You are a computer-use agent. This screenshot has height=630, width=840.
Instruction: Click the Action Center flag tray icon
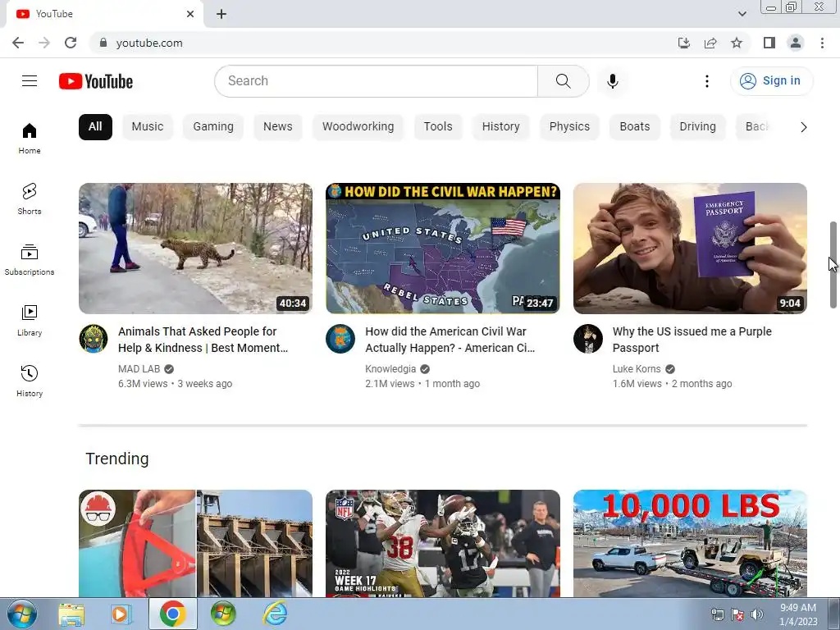pyautogui.click(x=737, y=614)
